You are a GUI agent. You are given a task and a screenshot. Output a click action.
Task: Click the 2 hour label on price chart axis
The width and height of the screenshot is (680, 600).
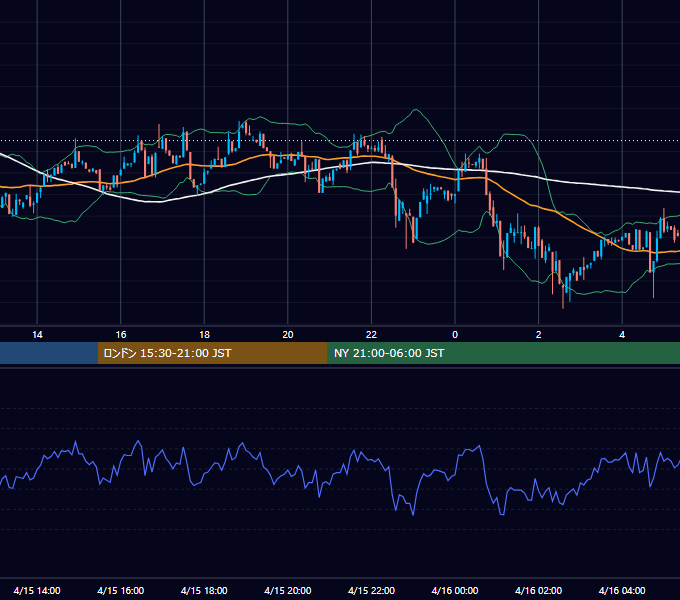(539, 335)
